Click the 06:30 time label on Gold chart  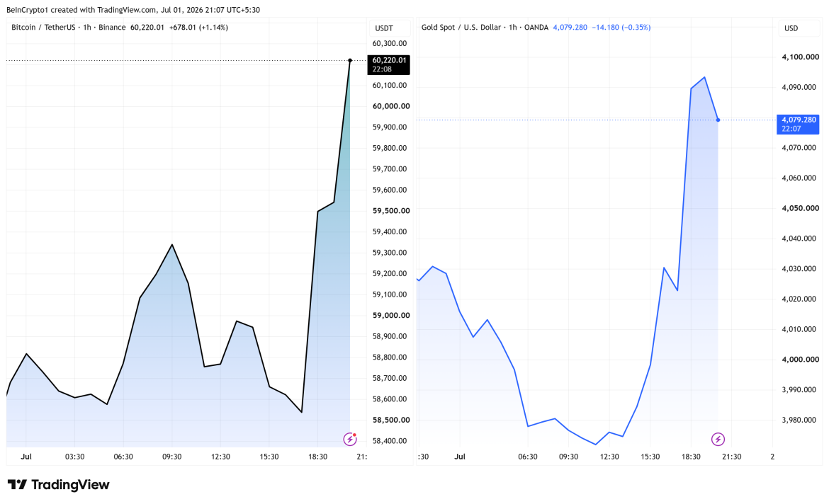click(x=528, y=457)
